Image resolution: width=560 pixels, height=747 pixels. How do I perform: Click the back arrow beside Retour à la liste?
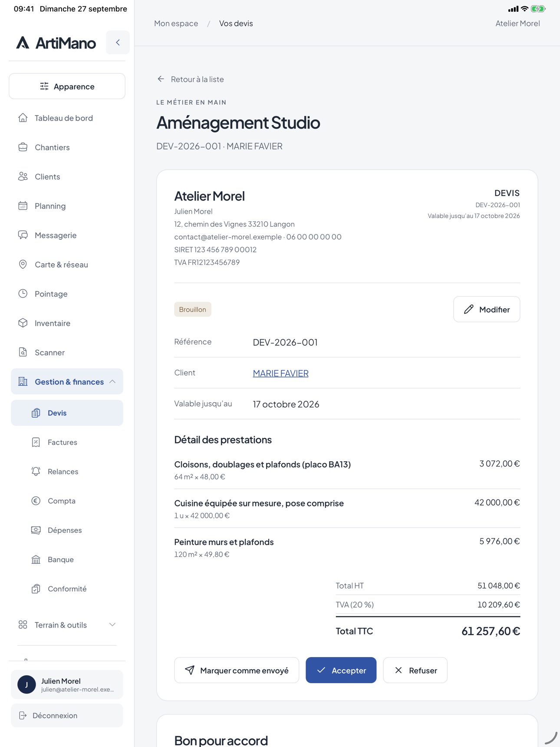[161, 79]
